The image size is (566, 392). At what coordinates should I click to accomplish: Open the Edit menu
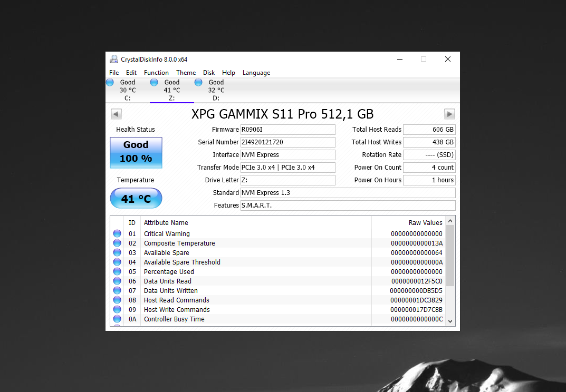[x=131, y=73]
